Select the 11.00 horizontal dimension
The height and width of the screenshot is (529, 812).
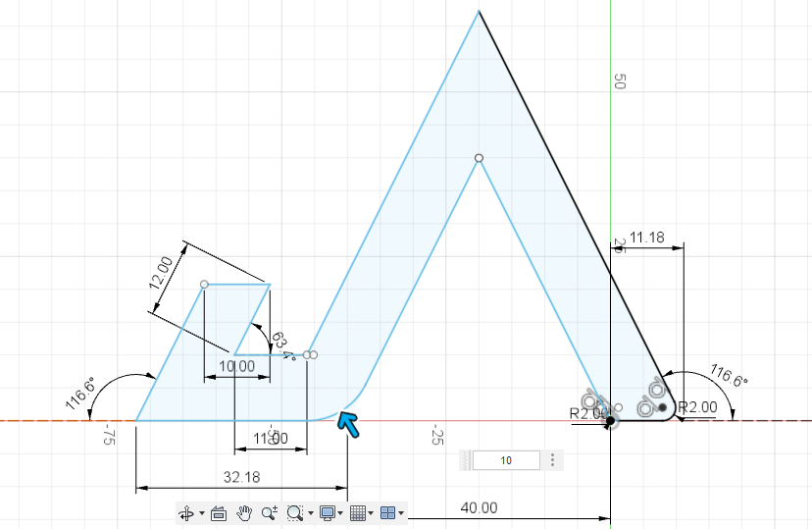tap(271, 439)
